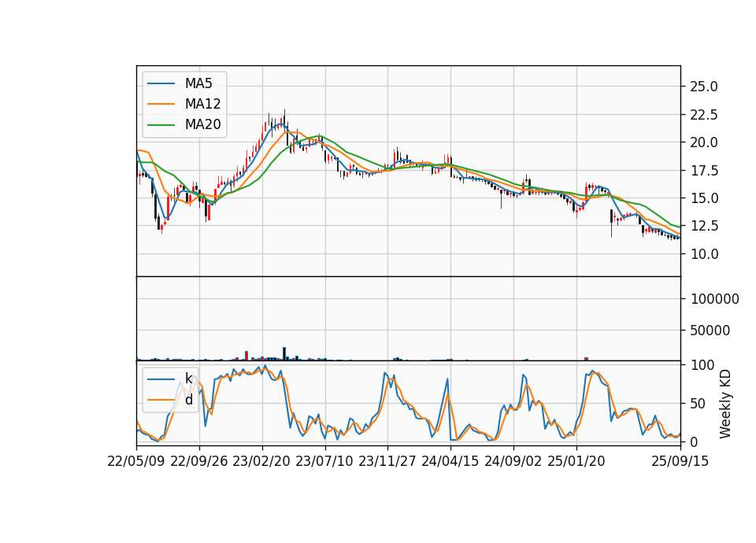
Task: Click the 50 KD axis label
Action: click(699, 404)
